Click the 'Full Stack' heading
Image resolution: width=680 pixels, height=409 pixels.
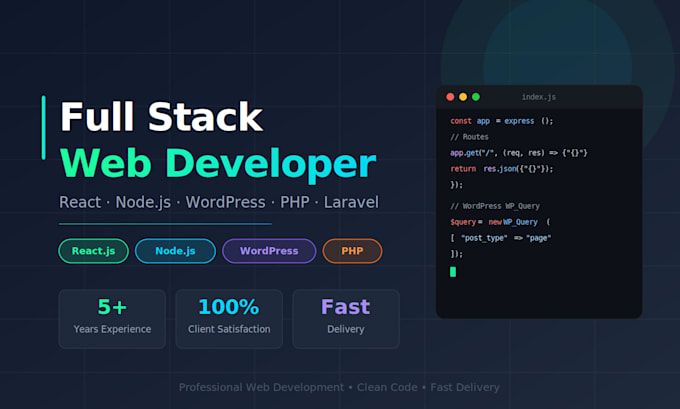pos(161,117)
